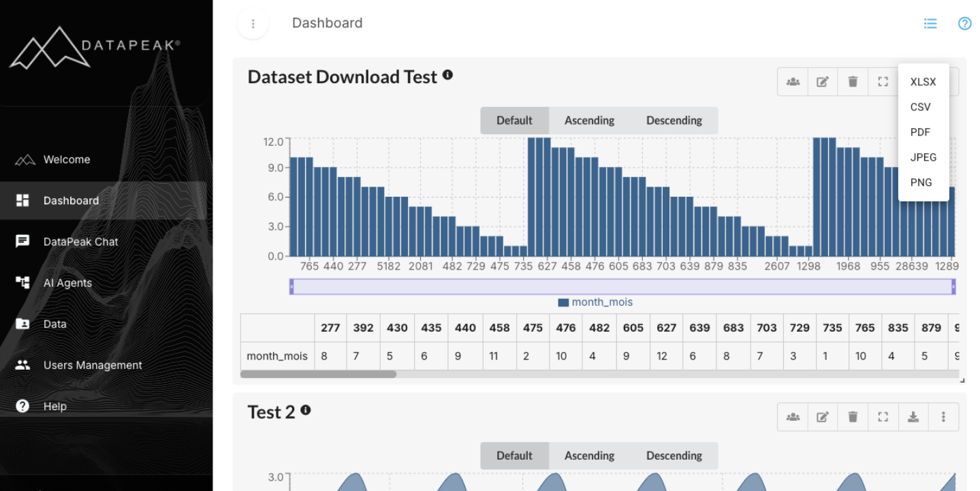Select XLSX from the download menu
Image resolution: width=980 pixels, height=491 pixels.
923,82
